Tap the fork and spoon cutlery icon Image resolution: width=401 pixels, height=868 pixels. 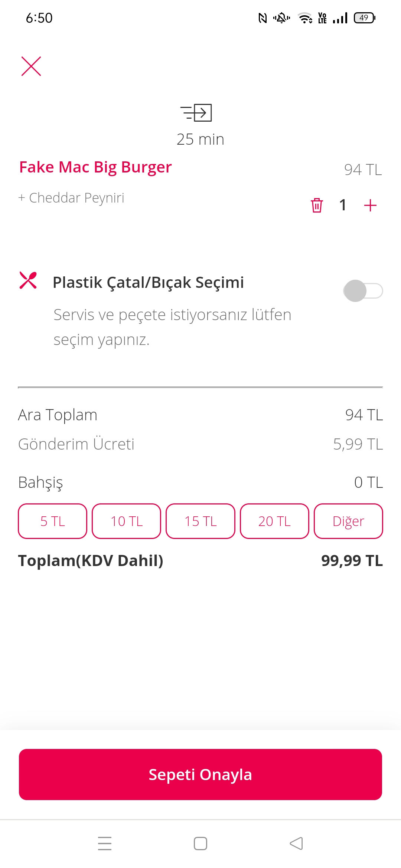coord(28,280)
